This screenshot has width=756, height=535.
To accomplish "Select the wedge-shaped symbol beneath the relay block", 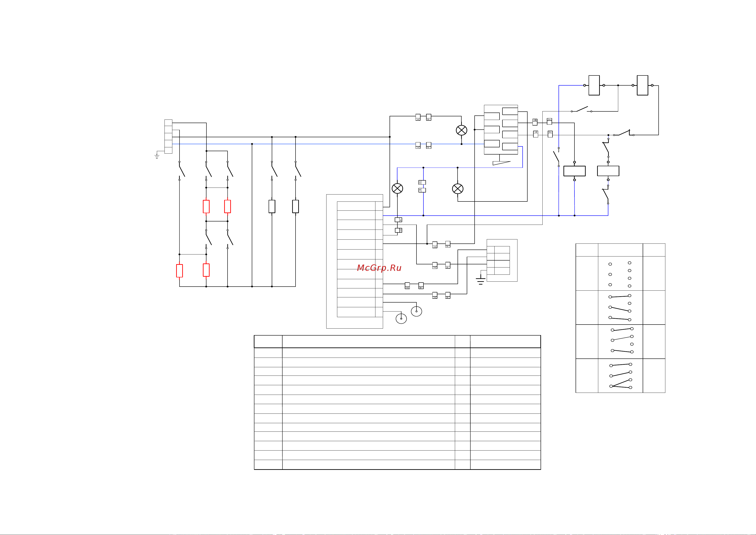I will (502, 163).
